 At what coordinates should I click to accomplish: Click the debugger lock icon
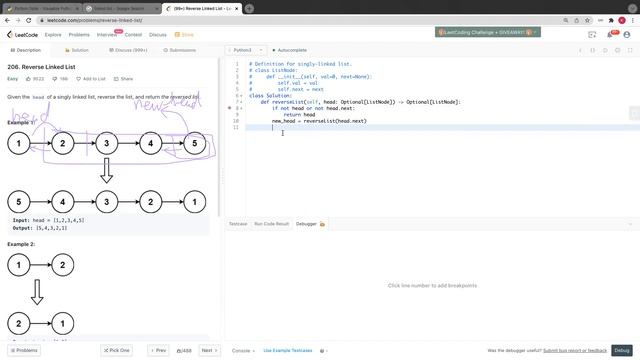322,224
